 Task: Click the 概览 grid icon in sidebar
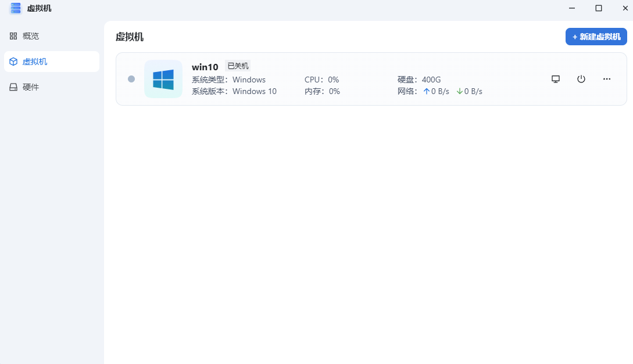(13, 36)
